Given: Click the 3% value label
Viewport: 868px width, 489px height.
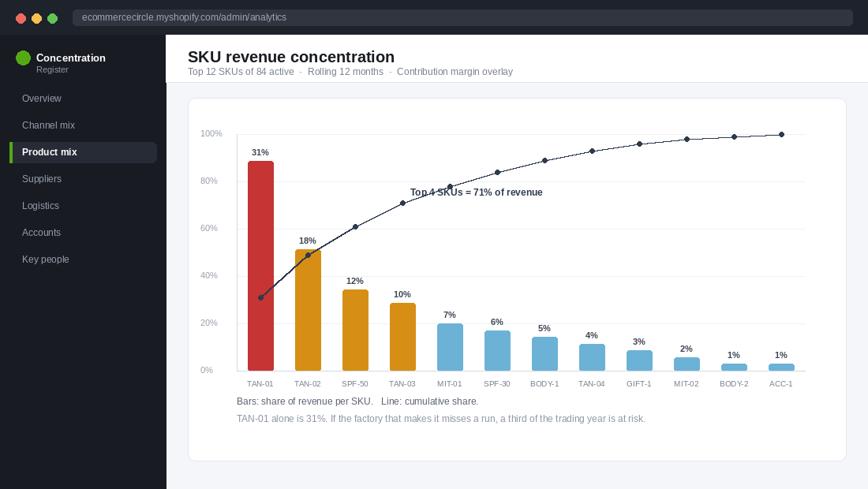Looking at the screenshot, I should (x=639, y=342).
